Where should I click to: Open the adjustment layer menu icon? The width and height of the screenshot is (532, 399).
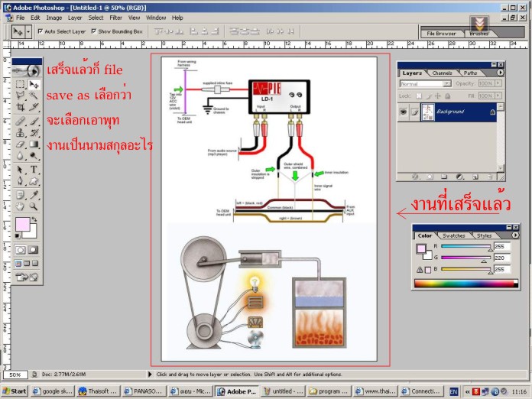459,177
